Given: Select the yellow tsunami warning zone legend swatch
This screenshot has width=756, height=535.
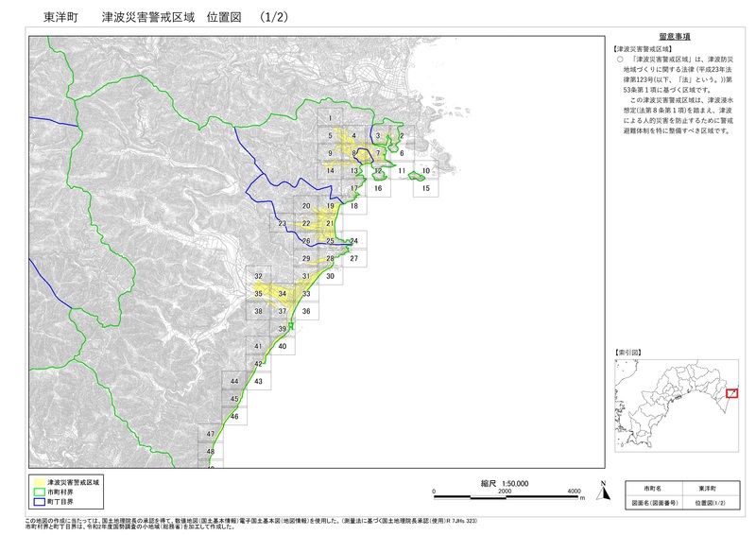Looking at the screenshot, I should click(41, 482).
